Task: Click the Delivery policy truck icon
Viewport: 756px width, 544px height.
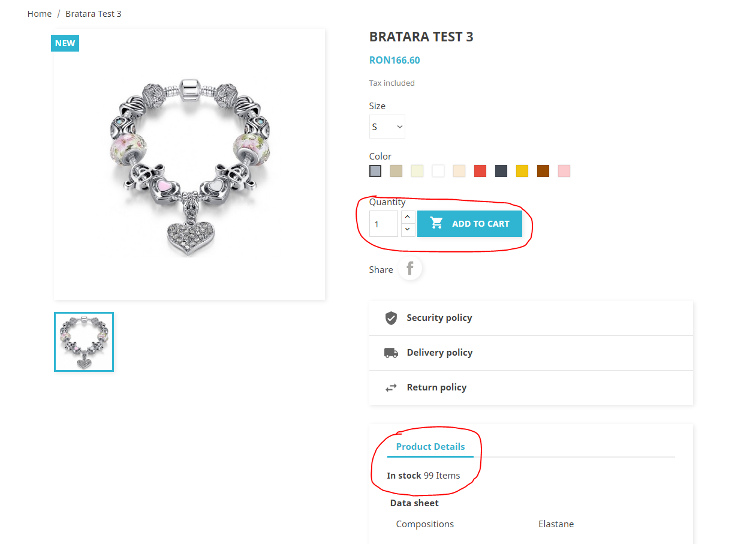Action: (391, 353)
